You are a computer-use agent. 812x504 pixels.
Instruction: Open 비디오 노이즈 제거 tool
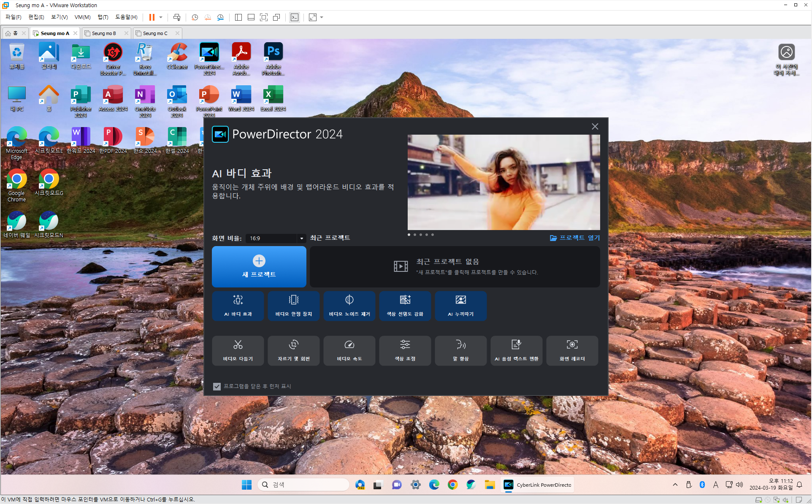(x=349, y=306)
